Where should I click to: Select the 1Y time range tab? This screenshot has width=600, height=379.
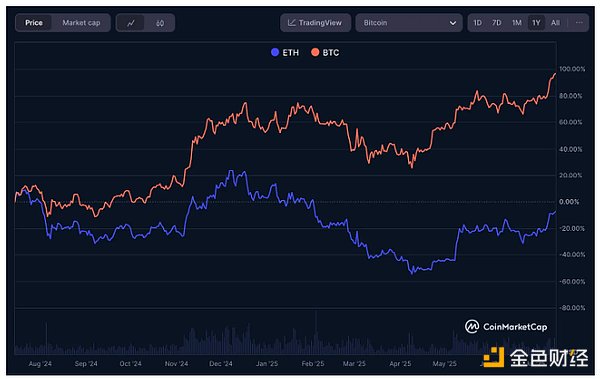[x=536, y=23]
